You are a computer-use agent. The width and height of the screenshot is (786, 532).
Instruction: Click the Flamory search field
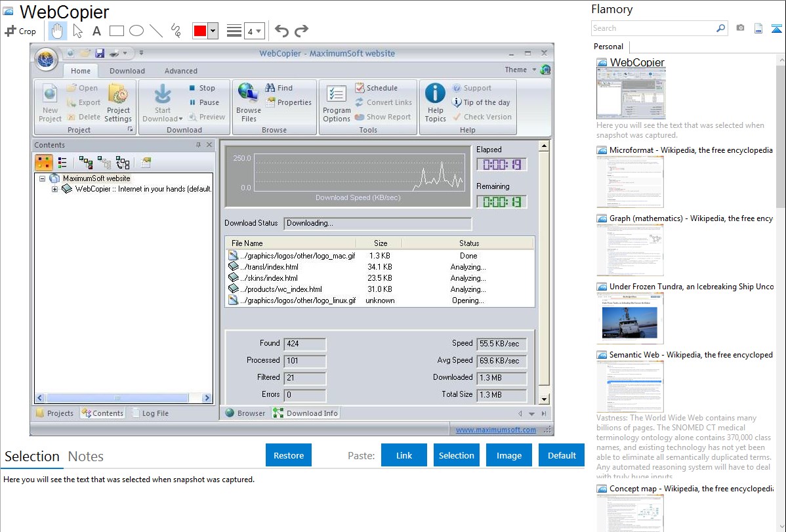click(x=653, y=28)
